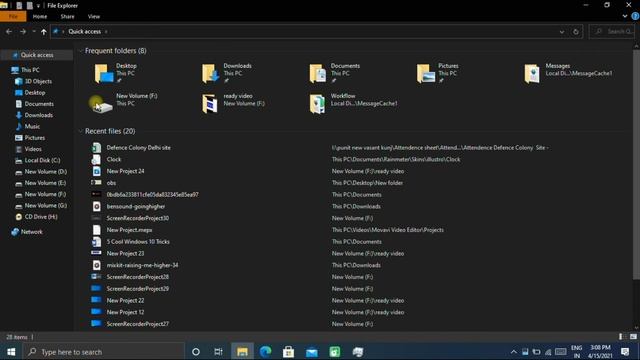Open Mail app from taskbar

312,351
